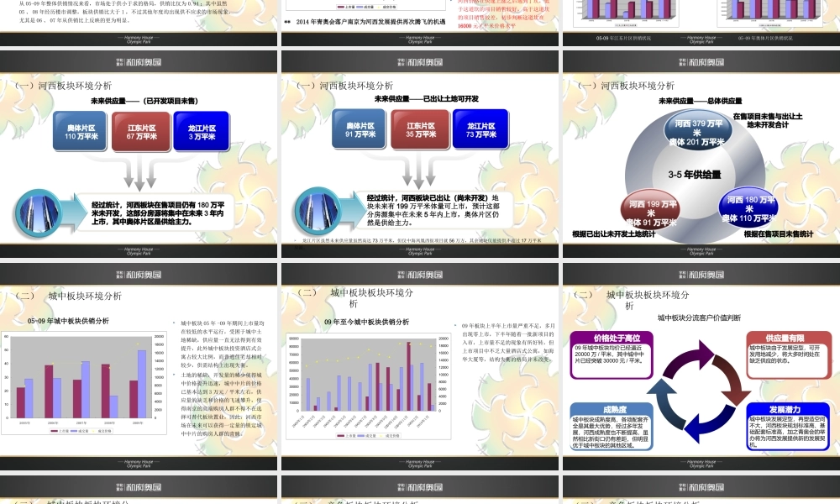This screenshot has height=504, width=840.
Task: Click the 3-5年供给量 center label
Action: tap(695, 175)
